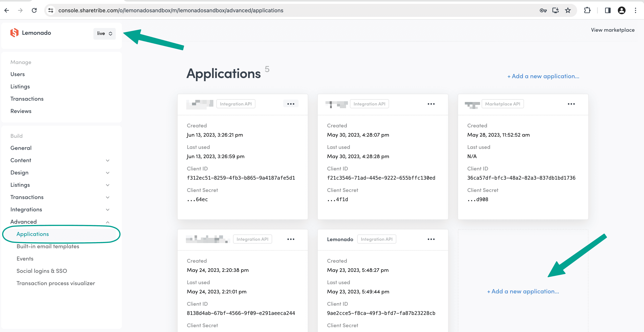Select Applications under Advanced menu
Viewport: 644px width, 332px height.
[33, 234]
